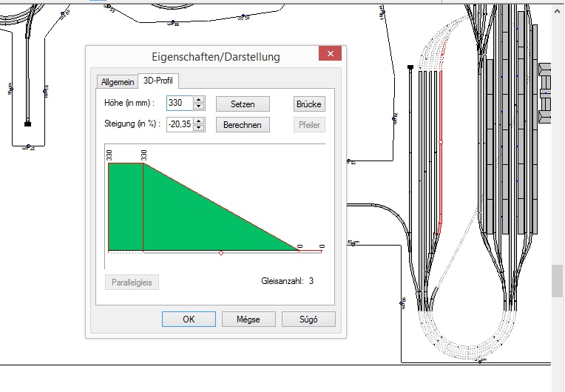Decrease Höhe with the down spinner arrow
This screenshot has width=565, height=392.
(198, 107)
